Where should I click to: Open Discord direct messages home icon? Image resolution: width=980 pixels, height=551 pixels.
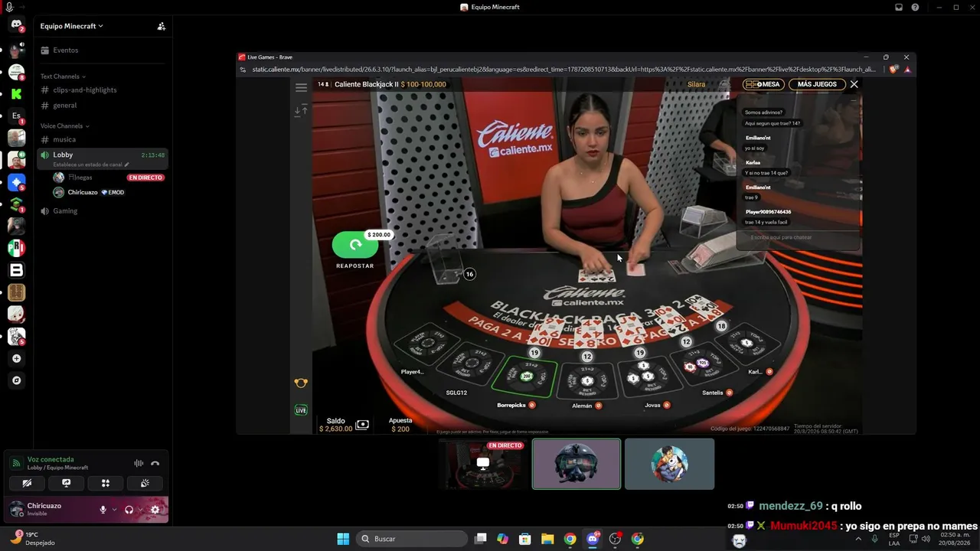(16, 25)
